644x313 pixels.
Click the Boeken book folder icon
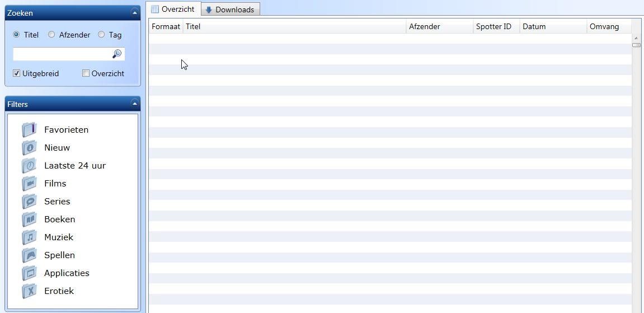(x=29, y=219)
